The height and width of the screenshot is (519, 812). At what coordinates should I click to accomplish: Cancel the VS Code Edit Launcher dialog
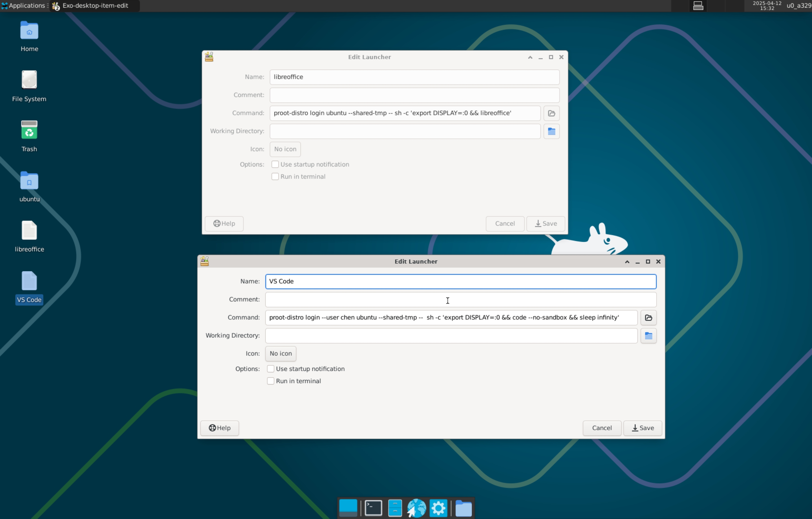[x=602, y=428]
